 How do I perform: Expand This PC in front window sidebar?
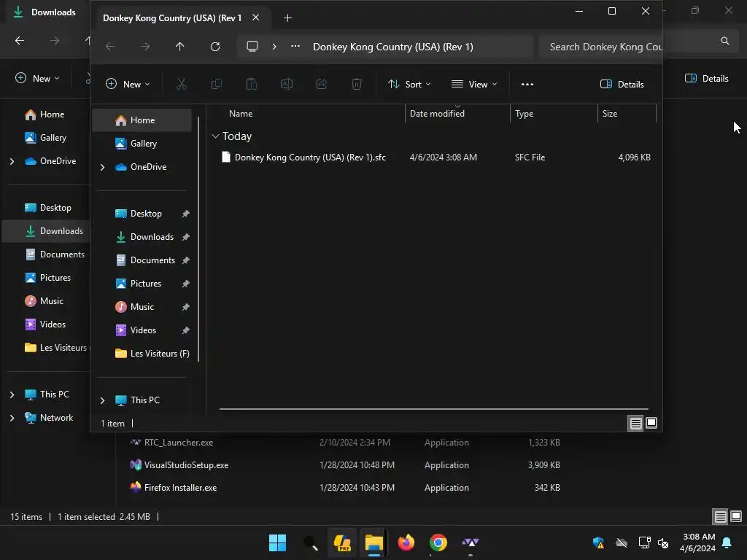tap(102, 400)
